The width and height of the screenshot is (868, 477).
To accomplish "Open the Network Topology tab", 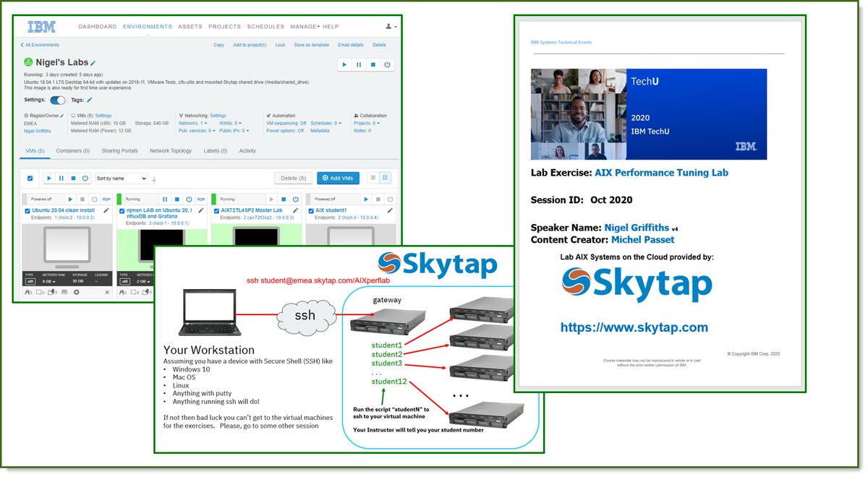I will coord(171,151).
